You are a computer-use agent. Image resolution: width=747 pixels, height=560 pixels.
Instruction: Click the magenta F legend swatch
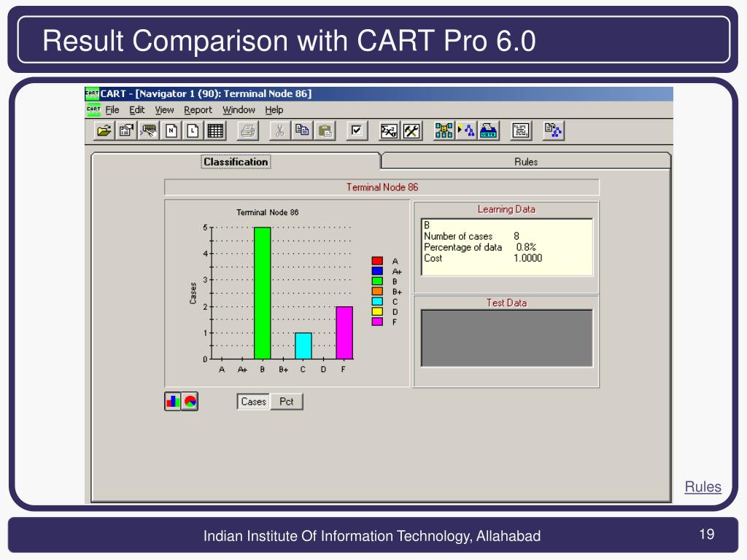(377, 322)
